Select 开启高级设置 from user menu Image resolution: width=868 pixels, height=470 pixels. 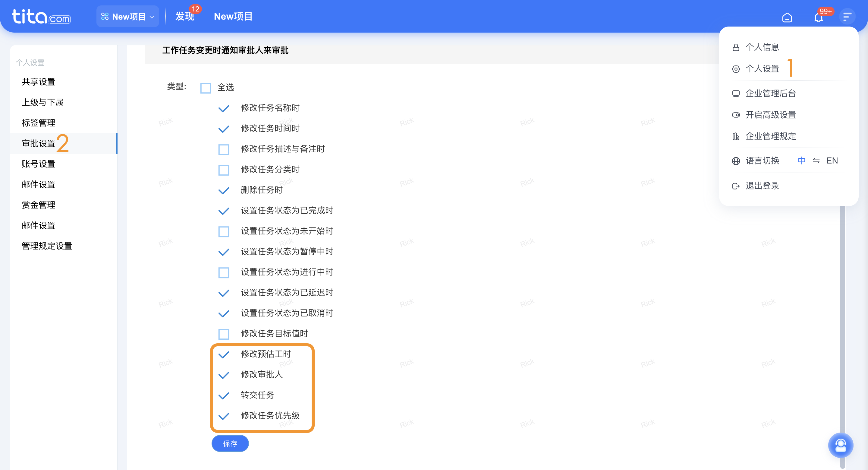pyautogui.click(x=771, y=115)
